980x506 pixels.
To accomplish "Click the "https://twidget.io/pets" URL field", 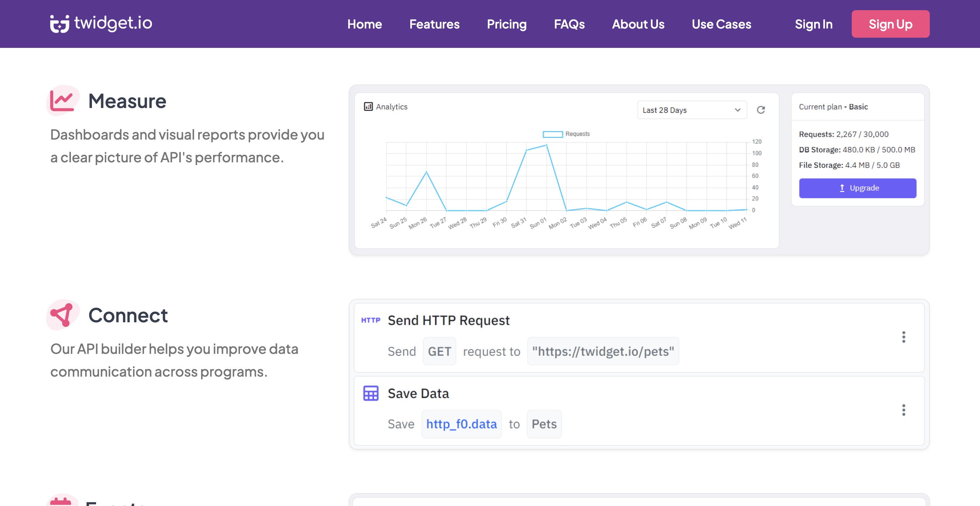I will (603, 351).
